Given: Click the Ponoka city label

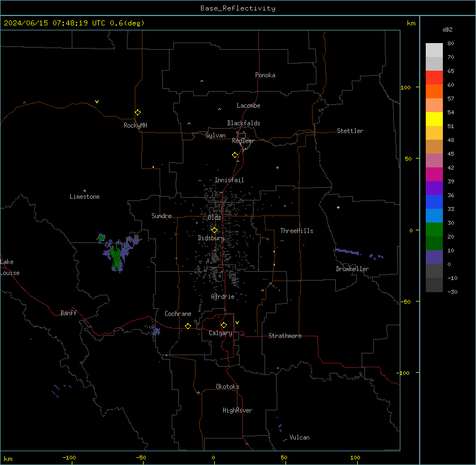Looking at the screenshot, I should click(x=265, y=75).
